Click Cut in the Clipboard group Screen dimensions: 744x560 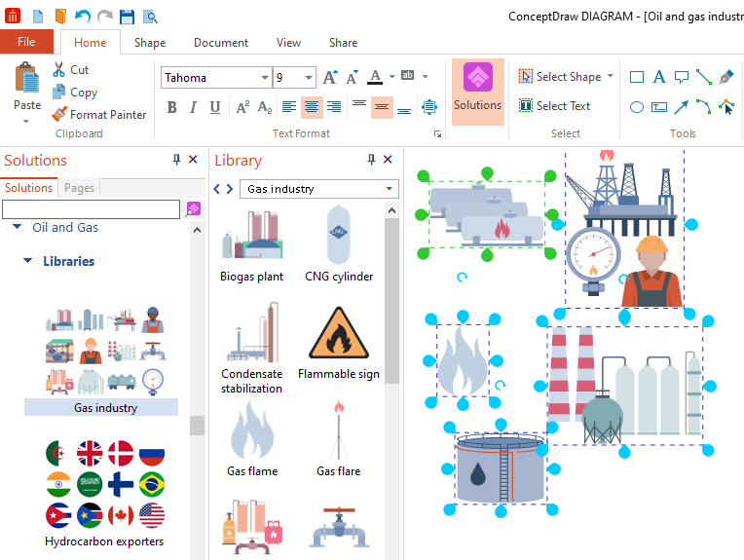[x=71, y=70]
